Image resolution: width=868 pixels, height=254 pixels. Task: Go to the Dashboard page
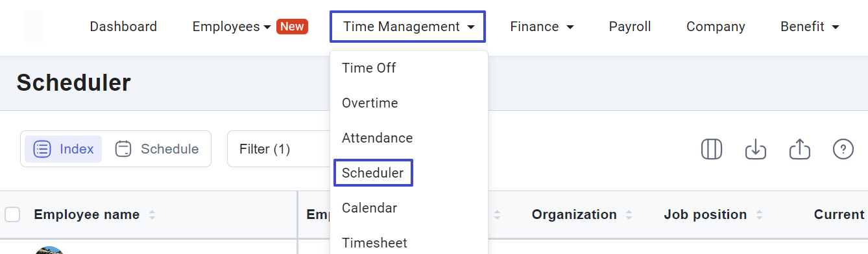(123, 27)
